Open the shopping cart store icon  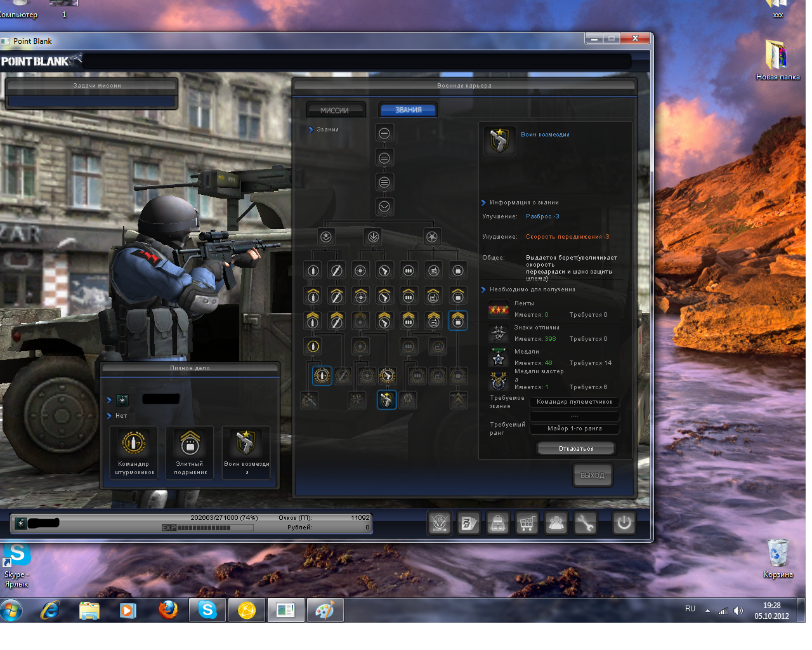tap(527, 524)
